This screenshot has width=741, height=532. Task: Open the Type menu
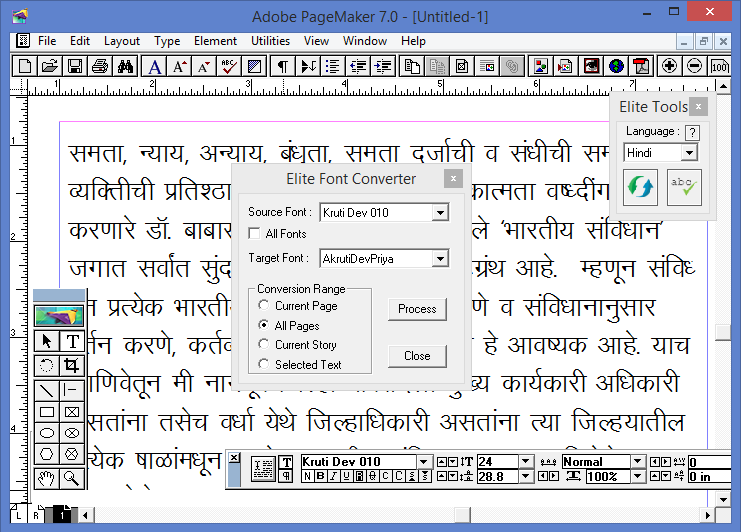click(x=167, y=41)
